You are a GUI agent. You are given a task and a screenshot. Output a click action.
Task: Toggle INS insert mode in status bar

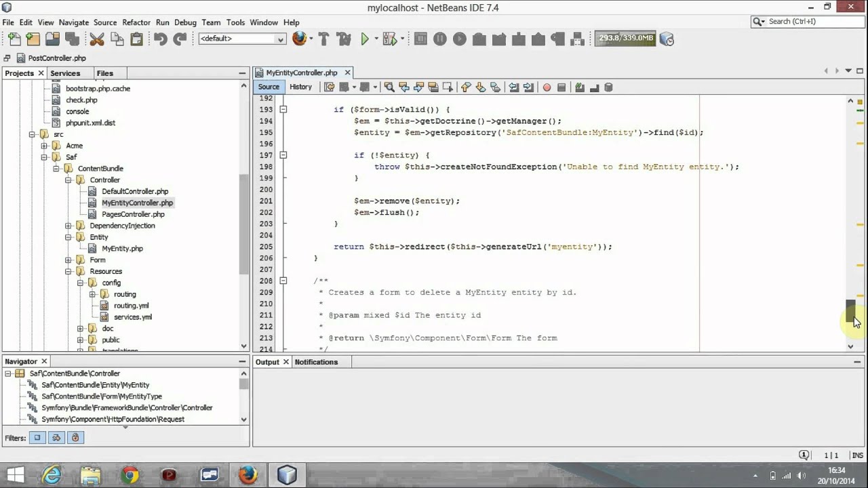coord(857,455)
